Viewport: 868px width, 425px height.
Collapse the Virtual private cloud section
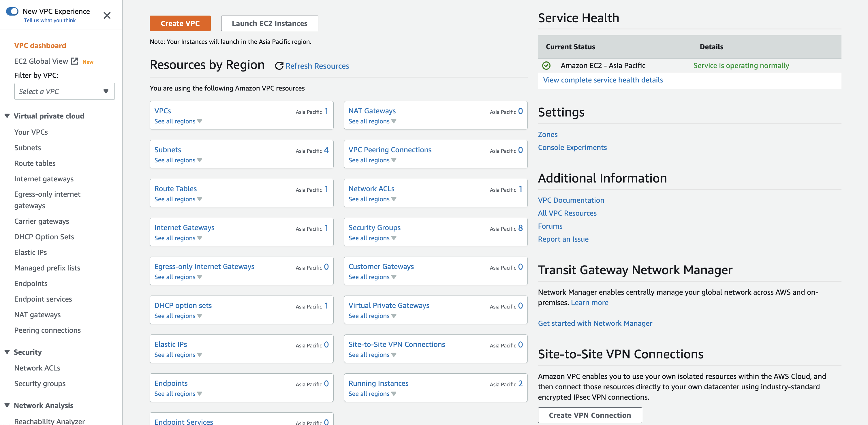(x=7, y=116)
